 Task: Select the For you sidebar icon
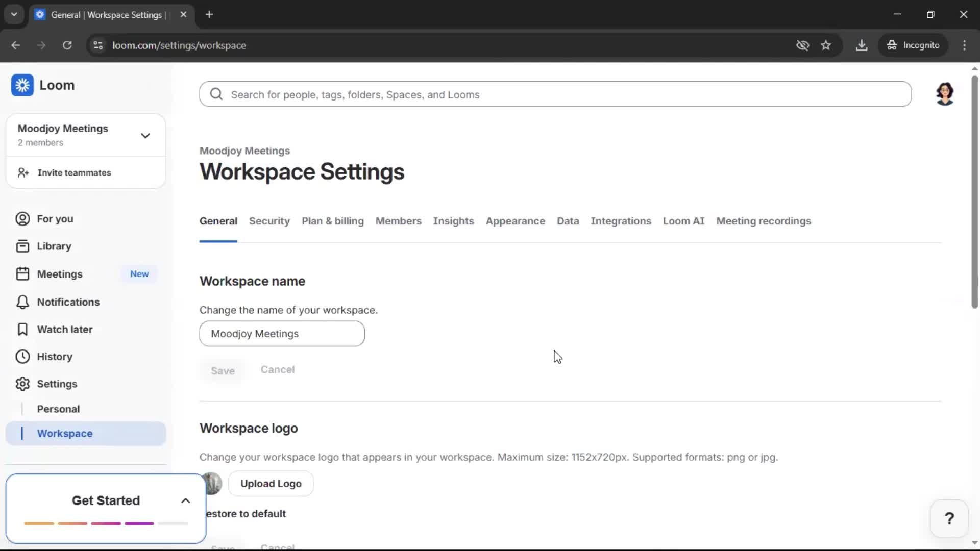click(x=22, y=218)
